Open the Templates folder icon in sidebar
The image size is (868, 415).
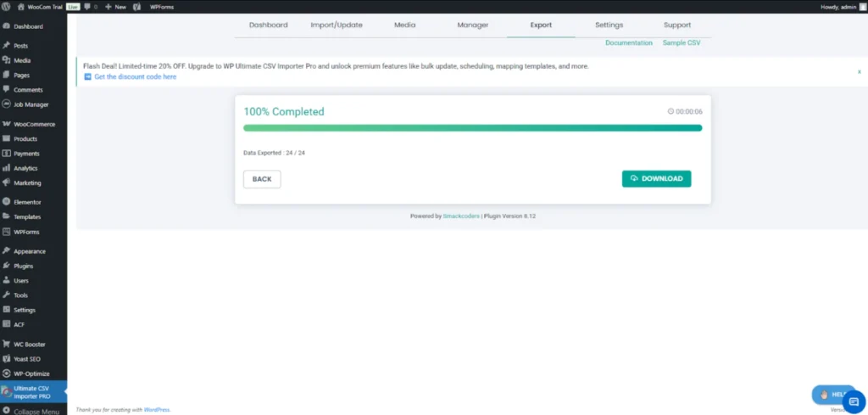[7, 216]
